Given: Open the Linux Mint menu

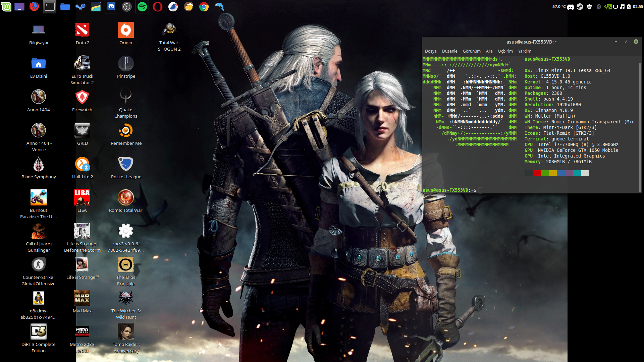Looking at the screenshot, I should pyautogui.click(x=6, y=6).
